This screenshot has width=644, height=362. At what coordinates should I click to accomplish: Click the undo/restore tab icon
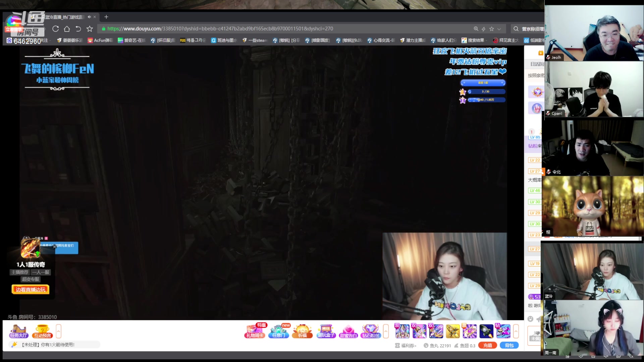[x=78, y=29]
